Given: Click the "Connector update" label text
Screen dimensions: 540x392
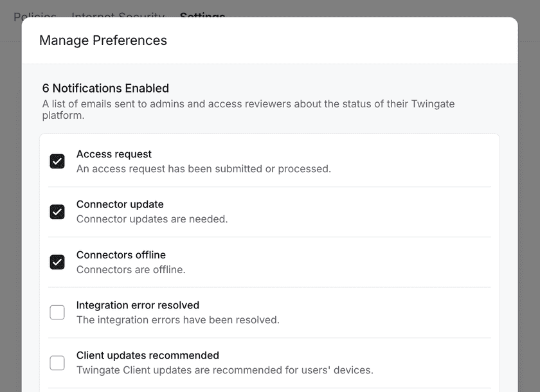Looking at the screenshot, I should point(120,204).
